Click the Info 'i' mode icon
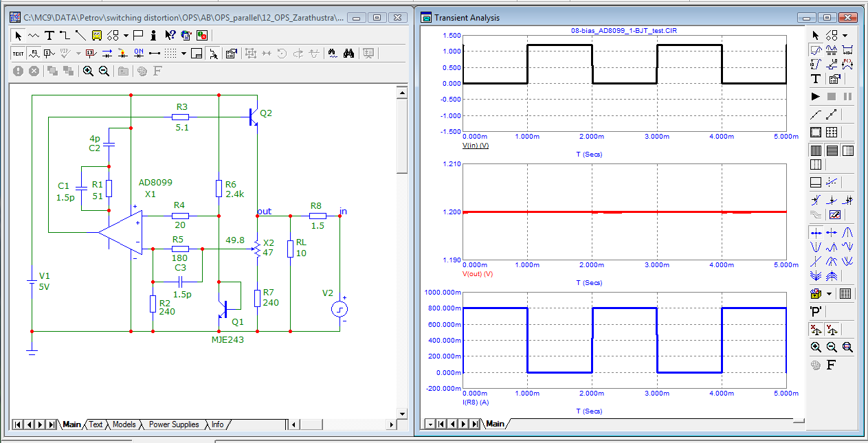The height and width of the screenshot is (443, 868). click(x=154, y=36)
